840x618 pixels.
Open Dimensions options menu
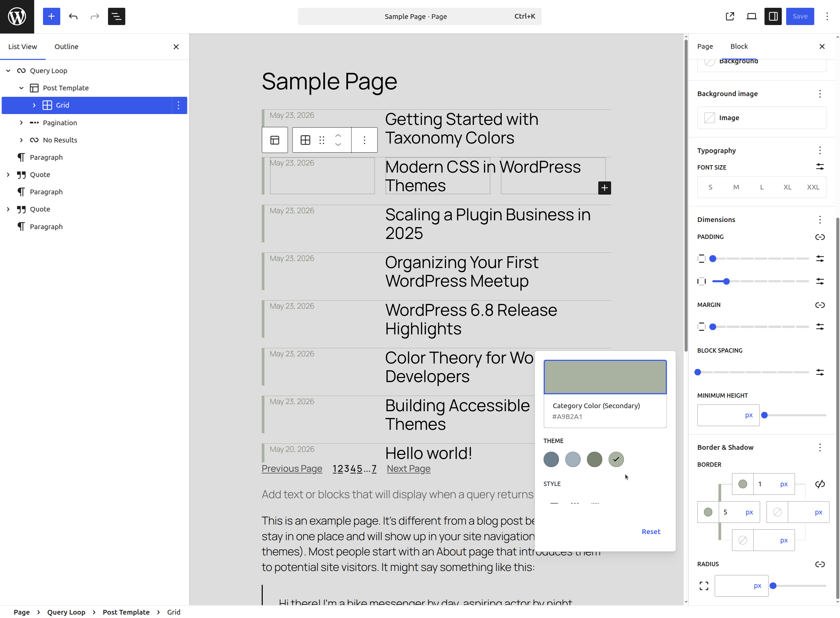820,220
